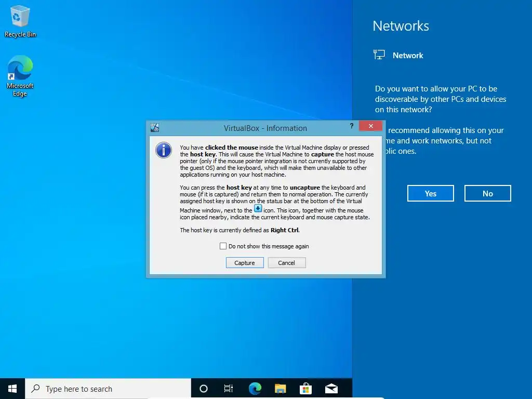The width and height of the screenshot is (532, 399).
Task: Open File Explorer from the taskbar
Action: 280,389
